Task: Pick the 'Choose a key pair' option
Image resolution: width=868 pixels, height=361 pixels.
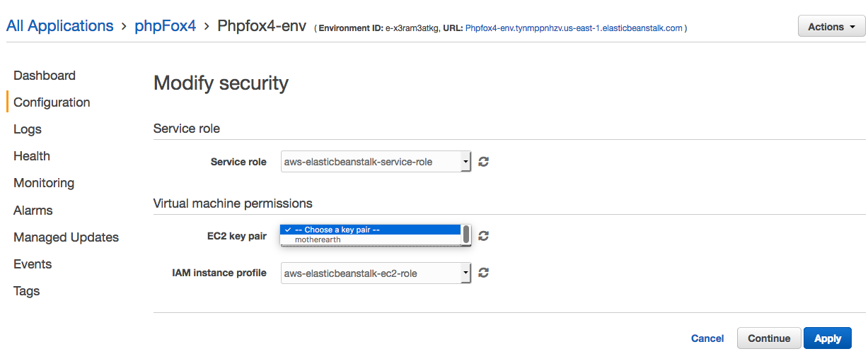Action: tap(339, 230)
